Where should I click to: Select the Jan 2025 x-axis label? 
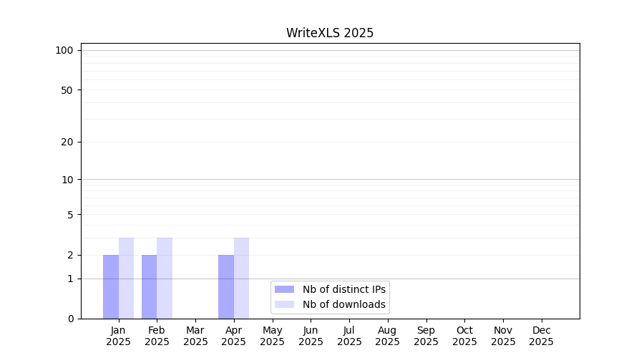tap(119, 336)
